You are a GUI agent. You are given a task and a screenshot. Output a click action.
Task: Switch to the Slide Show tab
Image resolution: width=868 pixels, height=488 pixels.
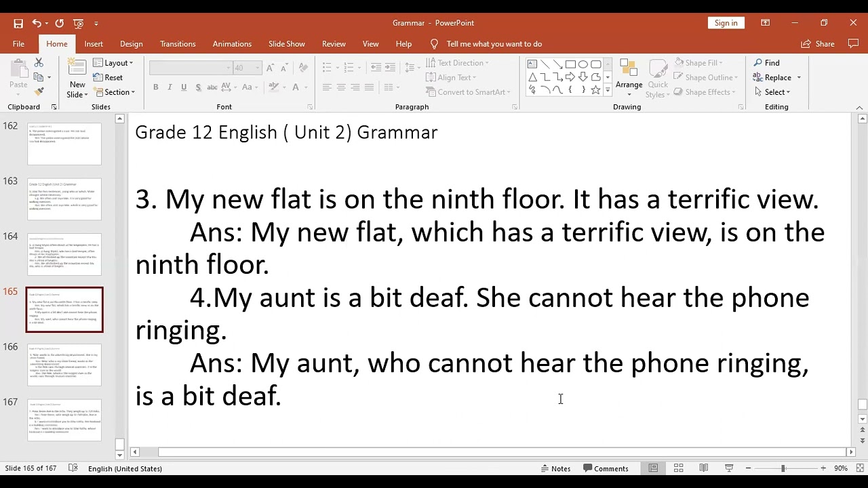(286, 44)
